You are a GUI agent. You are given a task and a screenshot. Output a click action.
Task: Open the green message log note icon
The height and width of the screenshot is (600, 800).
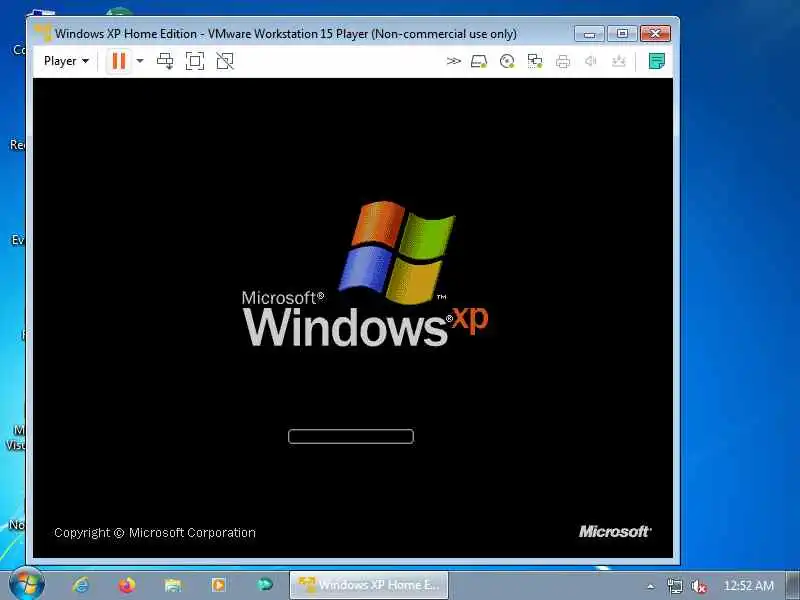[x=657, y=61]
